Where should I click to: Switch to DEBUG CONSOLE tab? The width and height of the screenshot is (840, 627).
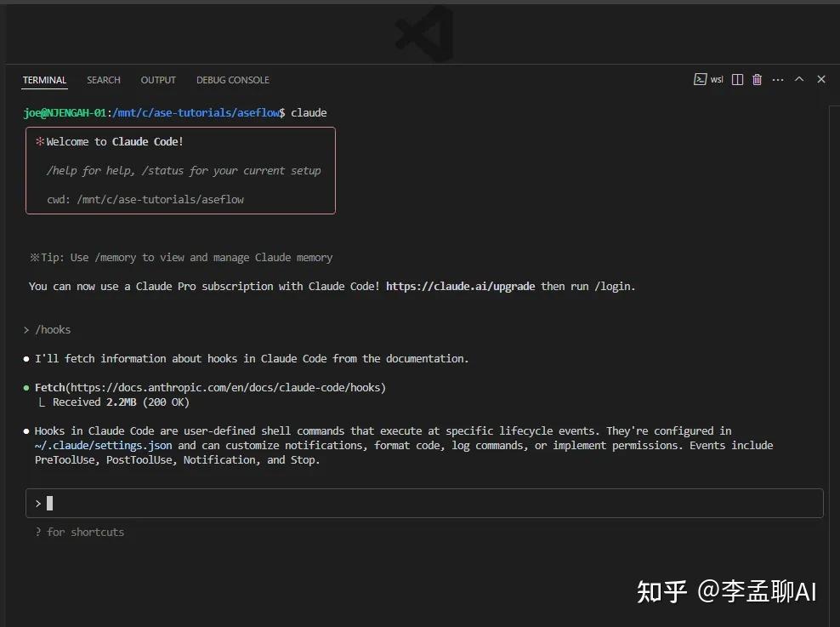coord(232,80)
